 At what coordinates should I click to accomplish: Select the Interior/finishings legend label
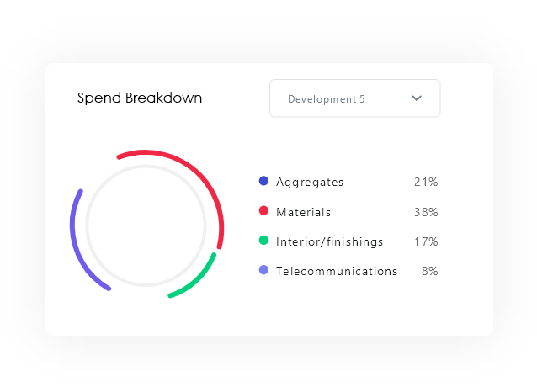click(x=329, y=241)
